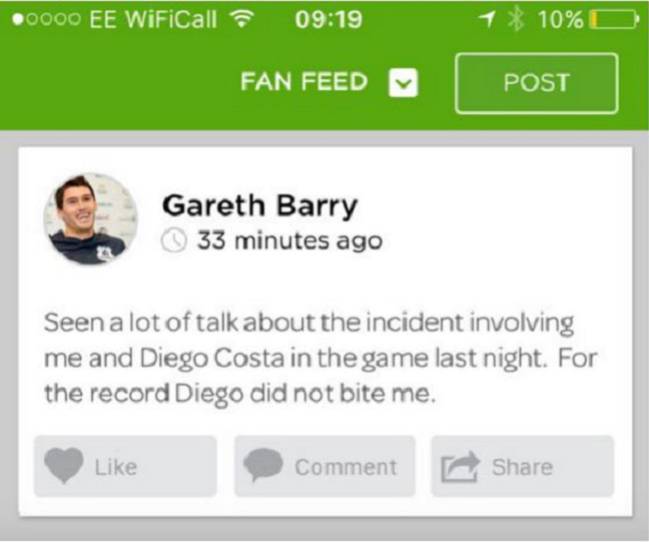649x542 pixels.
Task: Click the Share button label
Action: (522, 467)
